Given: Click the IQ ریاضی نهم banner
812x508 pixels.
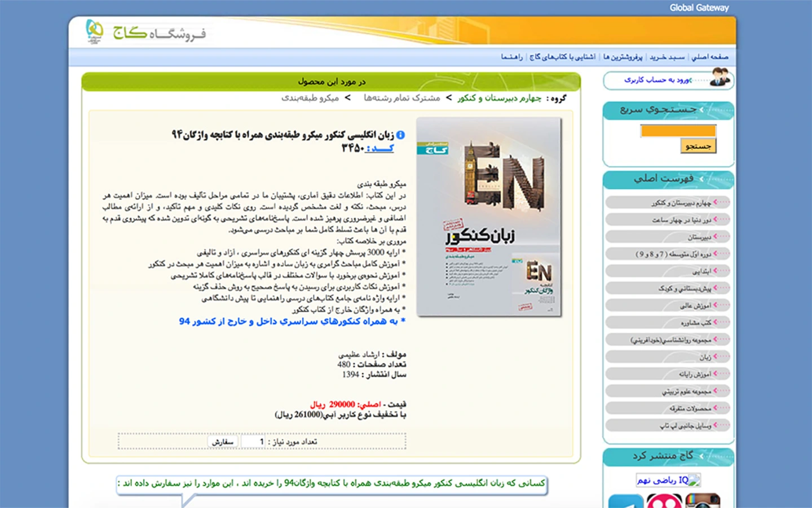Looking at the screenshot, I should [669, 480].
